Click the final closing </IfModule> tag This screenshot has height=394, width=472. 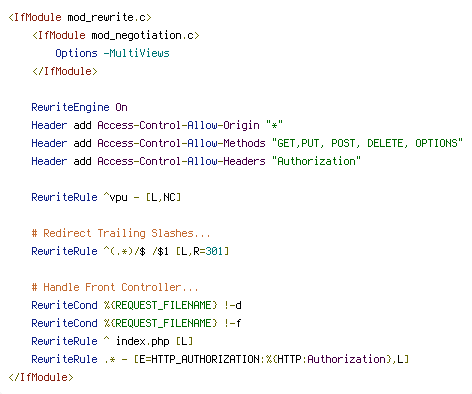click(41, 377)
